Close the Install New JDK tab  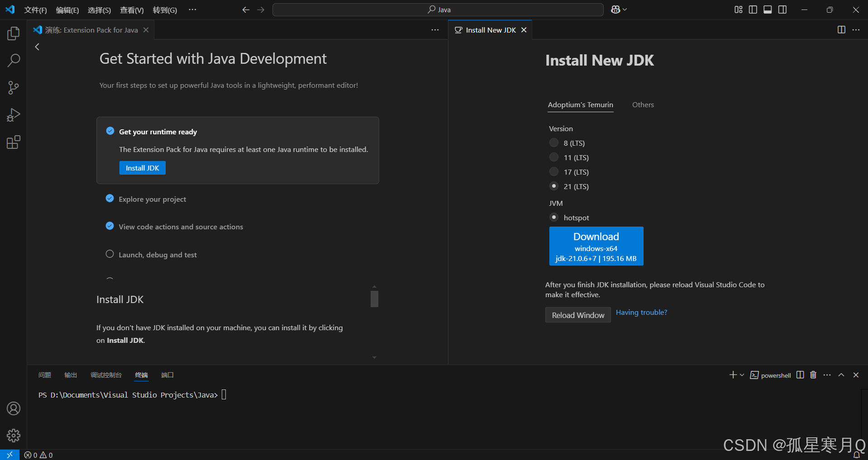tap(524, 30)
